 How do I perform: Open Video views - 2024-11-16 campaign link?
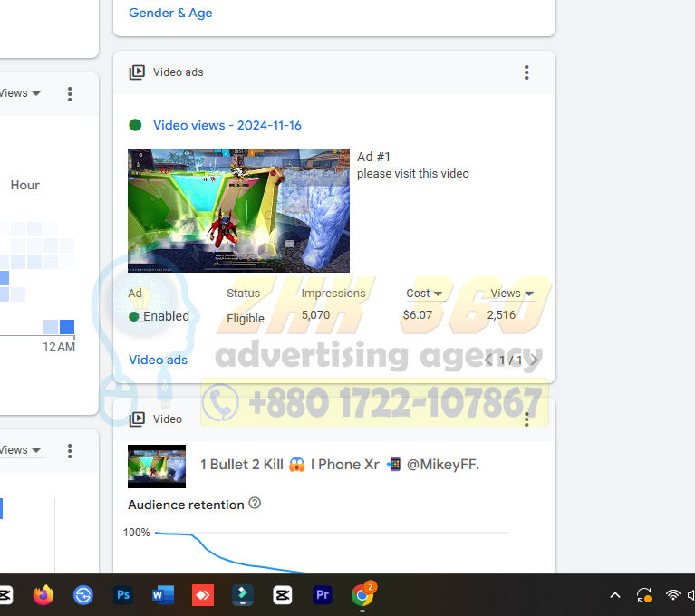227,125
